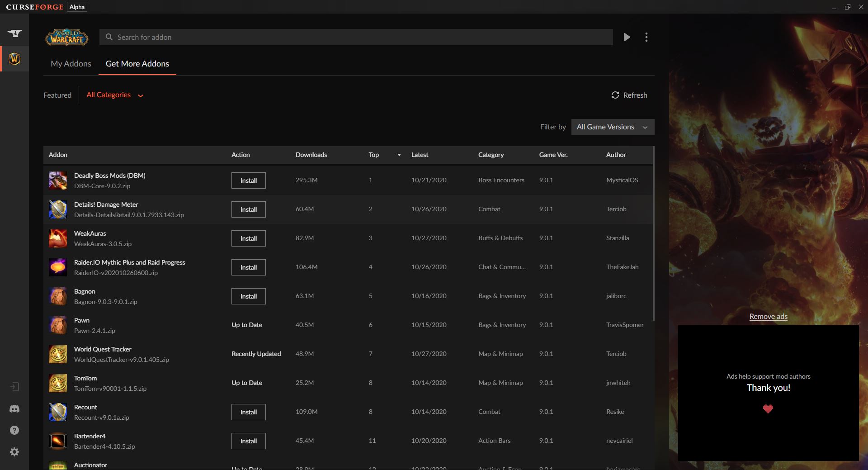Image resolution: width=868 pixels, height=470 pixels.
Task: Toggle sort arrow on Top column
Action: pyautogui.click(x=399, y=155)
